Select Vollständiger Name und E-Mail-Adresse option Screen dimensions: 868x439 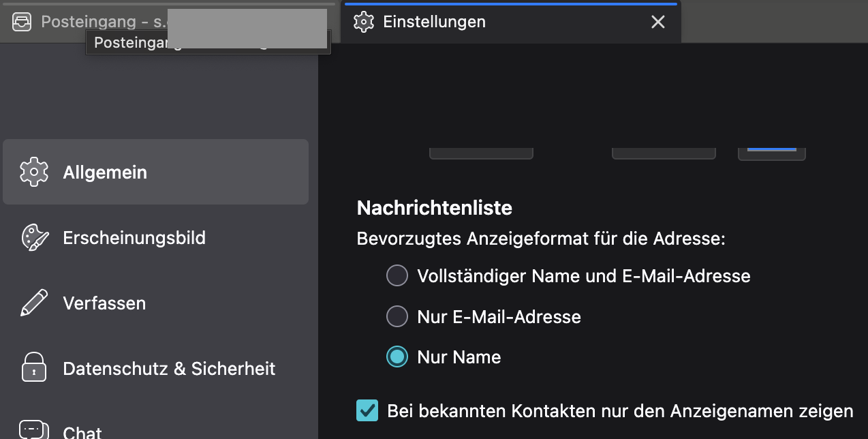(397, 276)
